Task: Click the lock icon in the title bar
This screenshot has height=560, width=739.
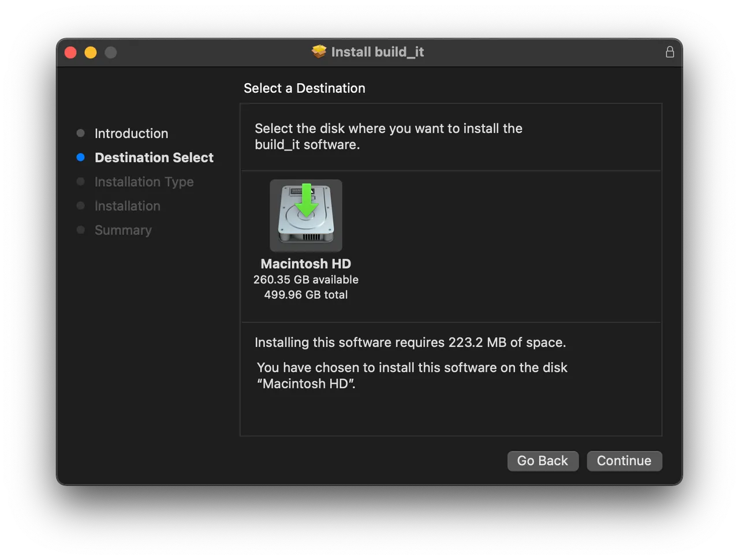Action: click(670, 51)
